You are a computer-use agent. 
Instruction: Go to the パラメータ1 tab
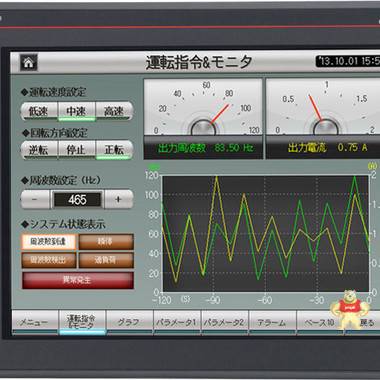pyautogui.click(x=177, y=322)
